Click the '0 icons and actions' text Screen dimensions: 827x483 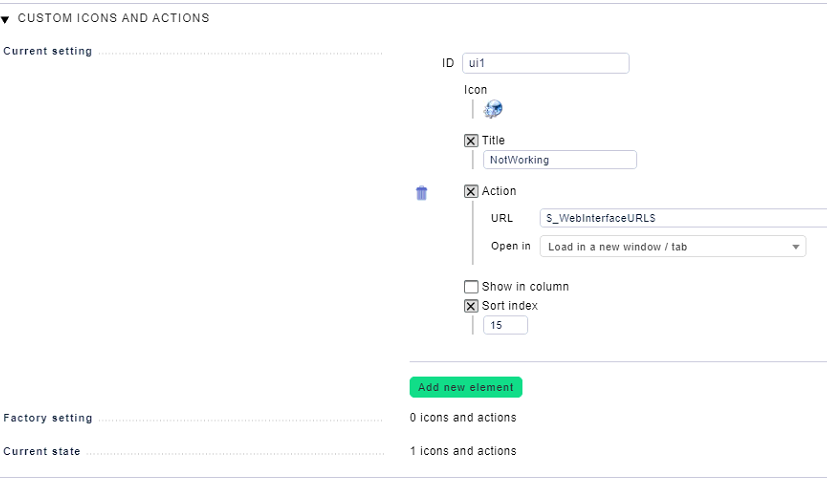pyautogui.click(x=463, y=418)
